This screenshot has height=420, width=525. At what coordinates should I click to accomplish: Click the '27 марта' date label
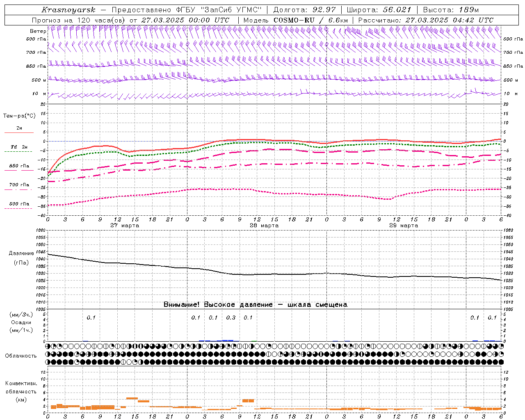point(125,225)
